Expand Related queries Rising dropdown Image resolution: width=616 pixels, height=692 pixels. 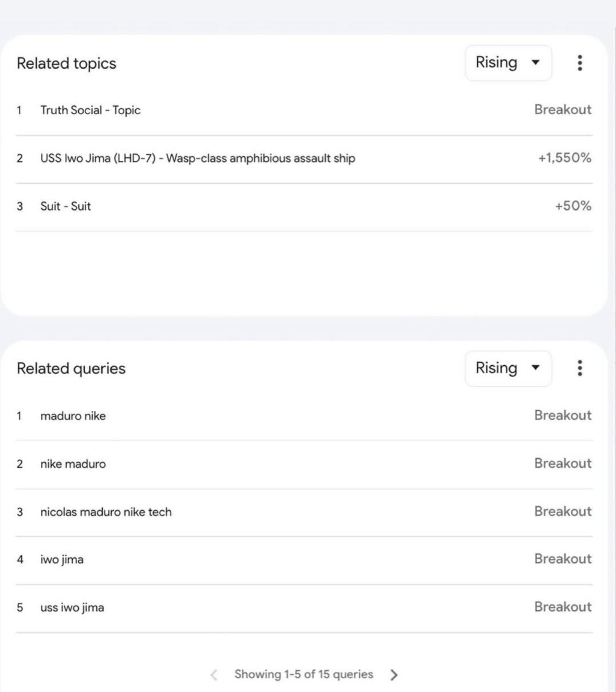(508, 368)
